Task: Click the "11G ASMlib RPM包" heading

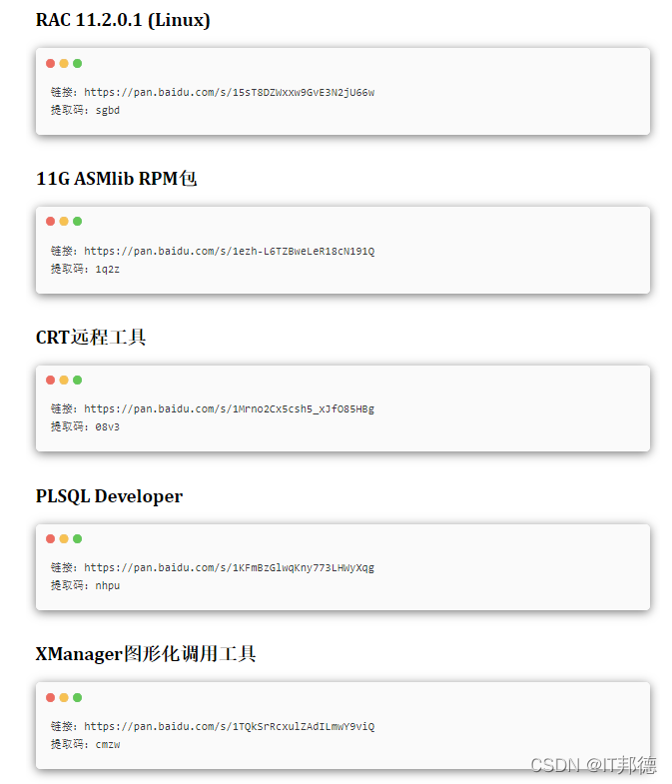Action: tap(117, 179)
